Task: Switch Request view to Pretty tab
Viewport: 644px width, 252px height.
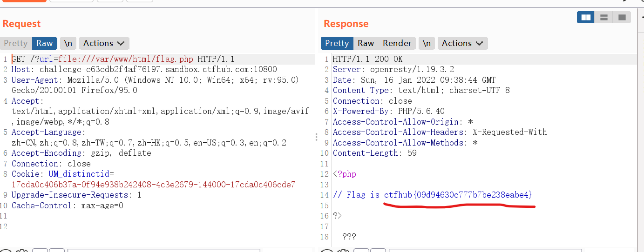Action: tap(16, 43)
